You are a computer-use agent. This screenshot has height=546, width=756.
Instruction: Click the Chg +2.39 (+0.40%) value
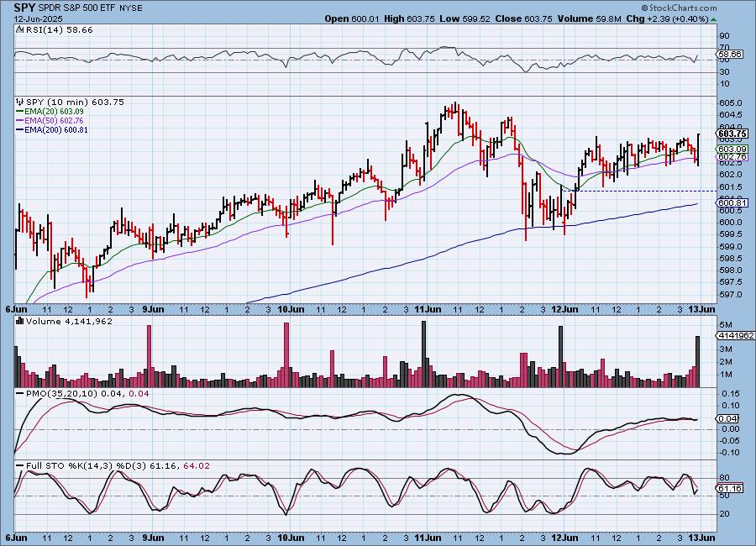(x=667, y=18)
